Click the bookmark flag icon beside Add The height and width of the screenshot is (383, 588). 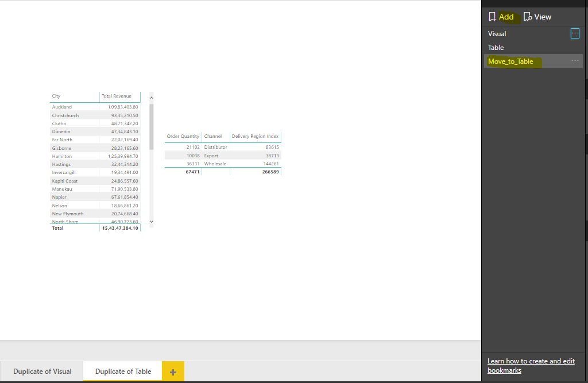[x=492, y=17]
